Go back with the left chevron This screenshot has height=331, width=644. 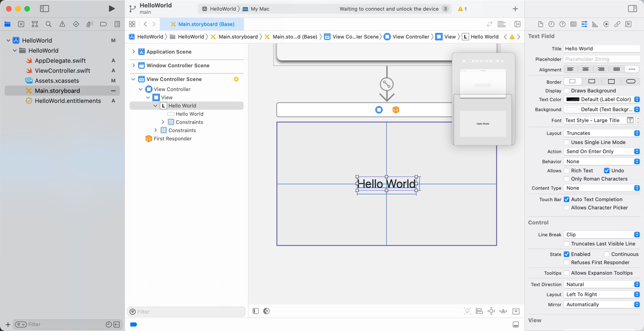pos(145,24)
